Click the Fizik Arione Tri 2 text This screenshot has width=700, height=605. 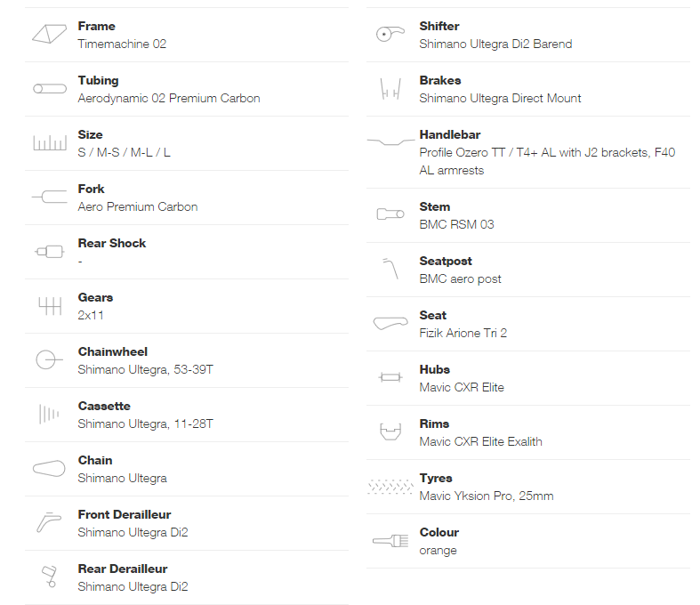click(463, 333)
